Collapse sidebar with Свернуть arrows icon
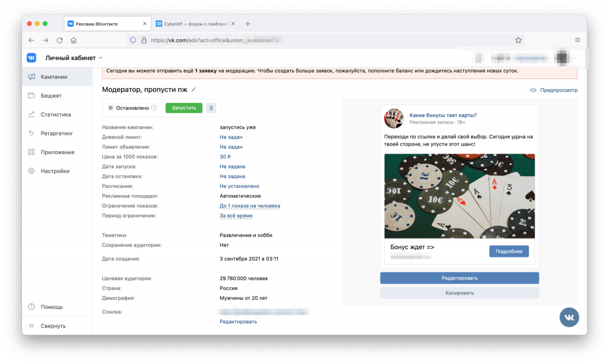 tap(32, 325)
